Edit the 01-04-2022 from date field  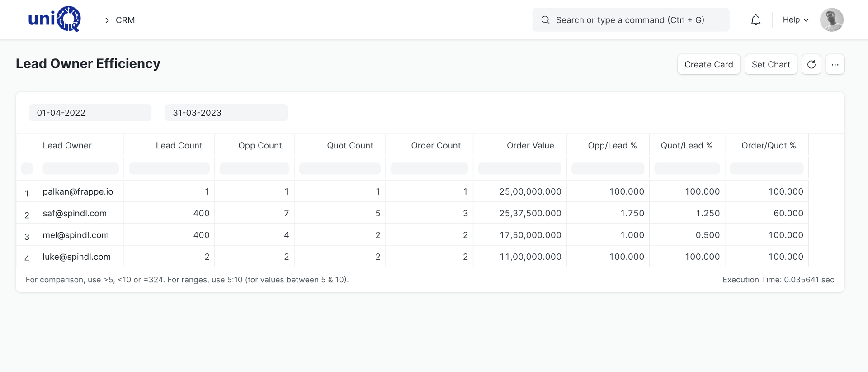click(90, 113)
